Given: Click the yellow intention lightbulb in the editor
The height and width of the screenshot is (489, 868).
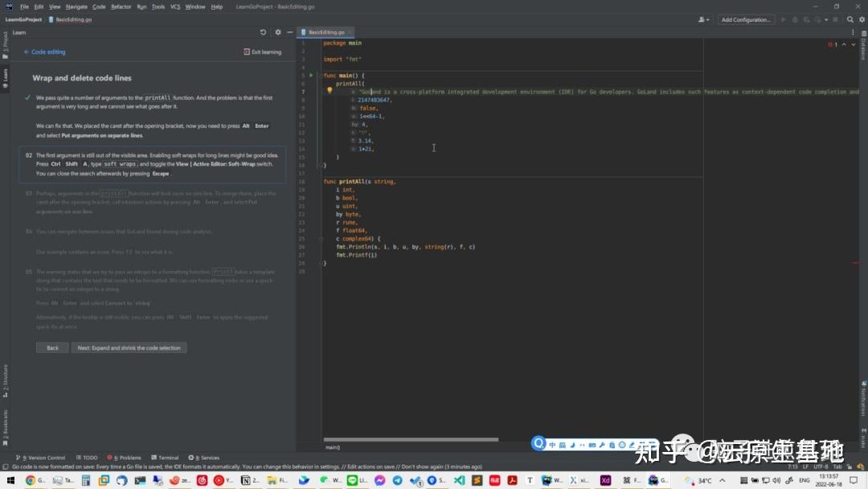Looking at the screenshot, I should pos(330,91).
